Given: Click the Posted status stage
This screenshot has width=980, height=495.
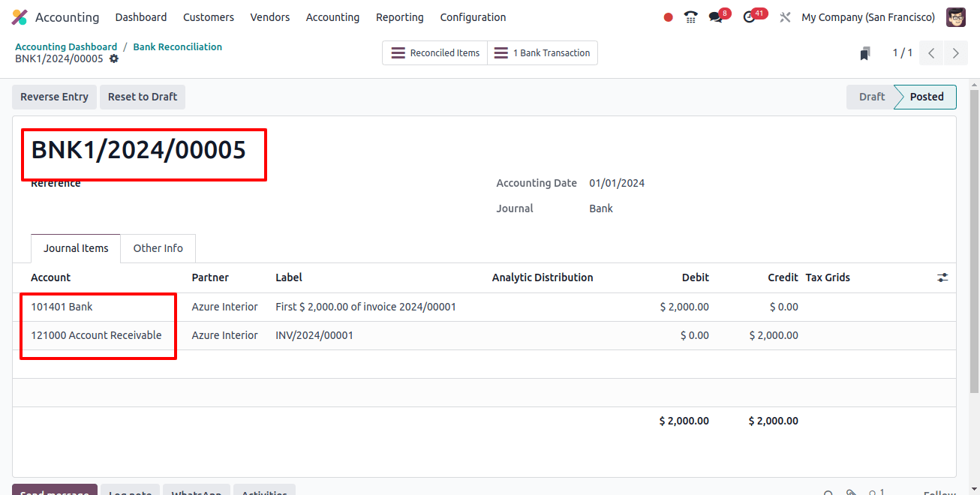Looking at the screenshot, I should tap(926, 97).
